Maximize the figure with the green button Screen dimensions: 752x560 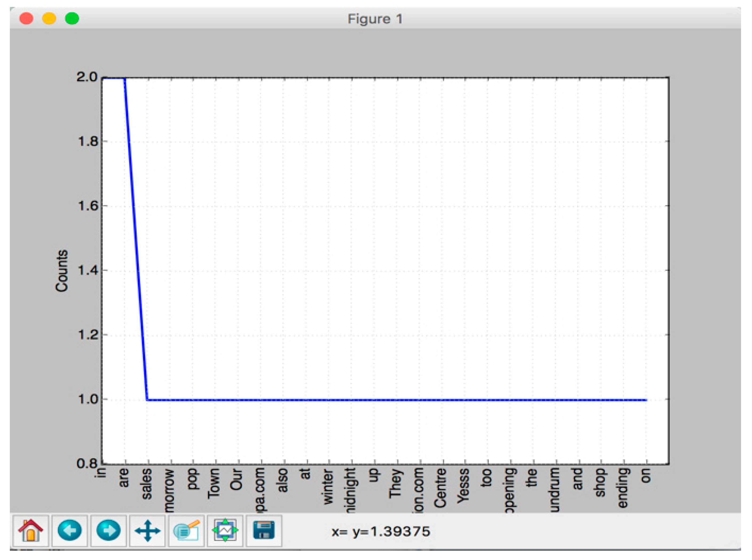coord(72,18)
